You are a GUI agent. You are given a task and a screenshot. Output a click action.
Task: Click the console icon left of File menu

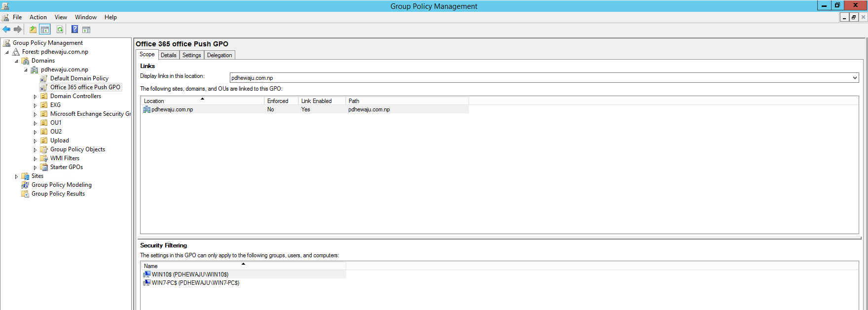pos(5,17)
